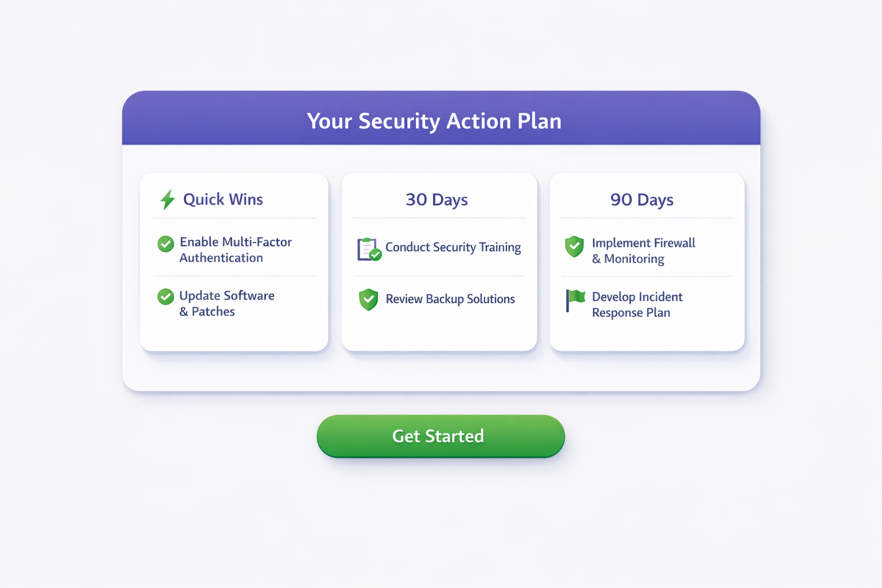Click the shield icon next to Review Backup Solutions
The image size is (882, 588).
(x=369, y=299)
